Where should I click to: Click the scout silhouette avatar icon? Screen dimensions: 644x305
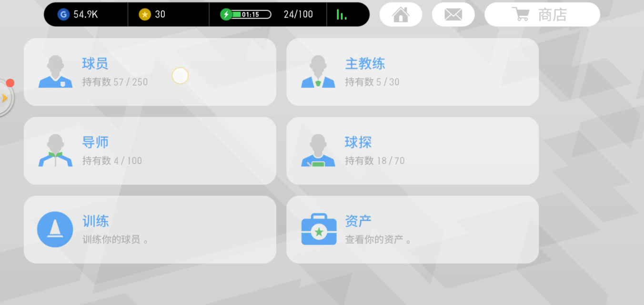tap(318, 150)
